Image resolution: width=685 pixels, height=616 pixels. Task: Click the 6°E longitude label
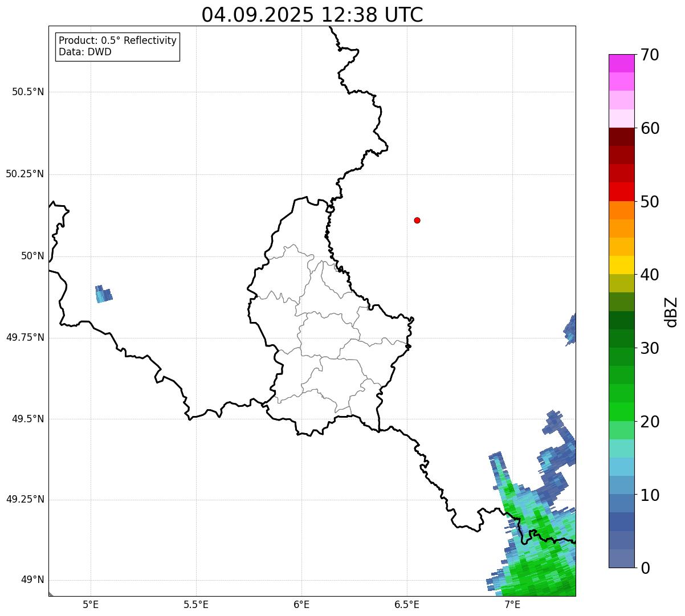pos(301,605)
